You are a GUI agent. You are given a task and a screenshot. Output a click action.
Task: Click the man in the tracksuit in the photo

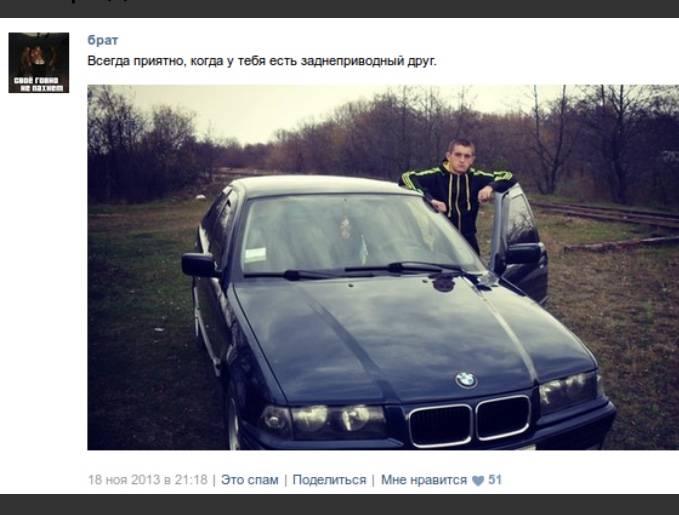pyautogui.click(x=460, y=193)
